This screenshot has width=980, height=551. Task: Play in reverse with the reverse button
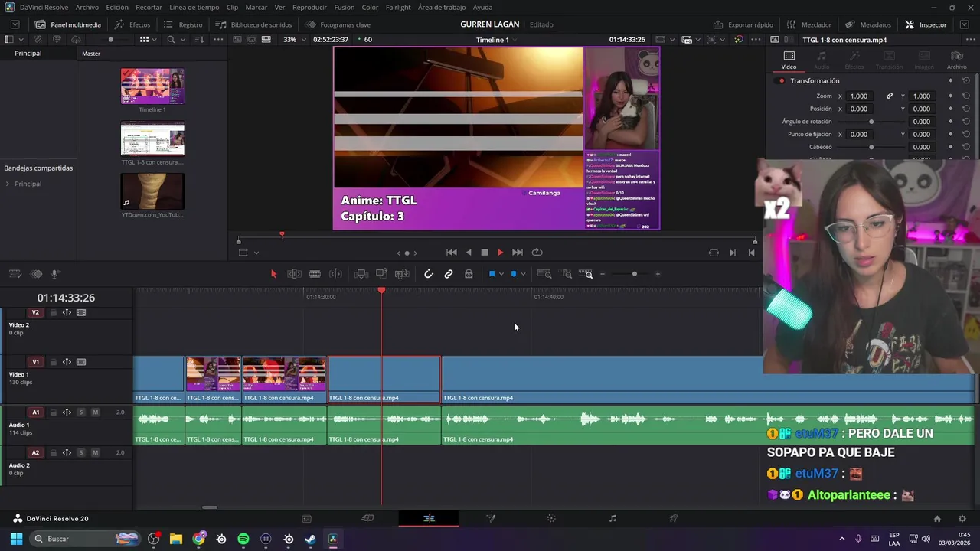(469, 253)
